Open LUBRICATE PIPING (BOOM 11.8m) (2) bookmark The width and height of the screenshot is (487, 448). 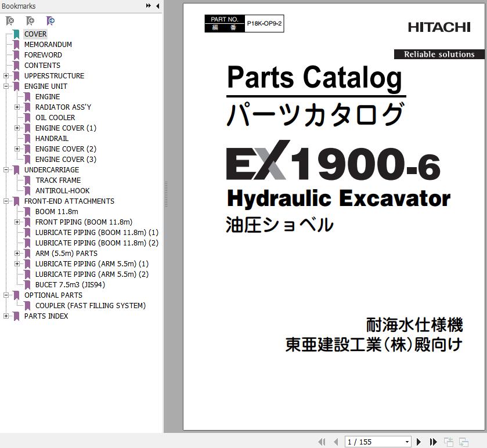pyautogui.click(x=97, y=243)
